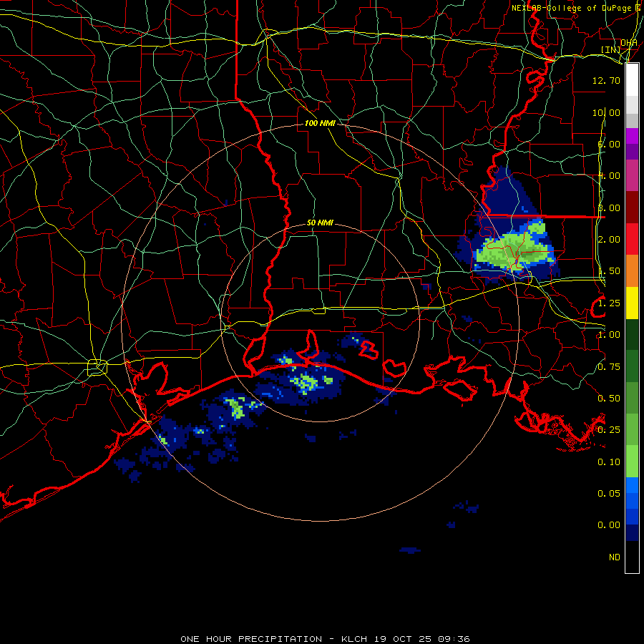
Task: Click the 0.75 legend value
Action: click(609, 367)
